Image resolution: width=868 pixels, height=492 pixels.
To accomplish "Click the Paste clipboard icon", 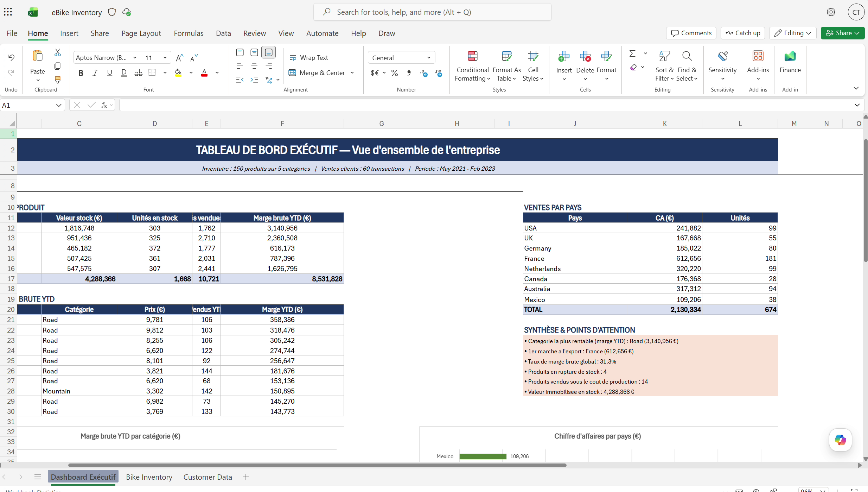I will 38,56.
